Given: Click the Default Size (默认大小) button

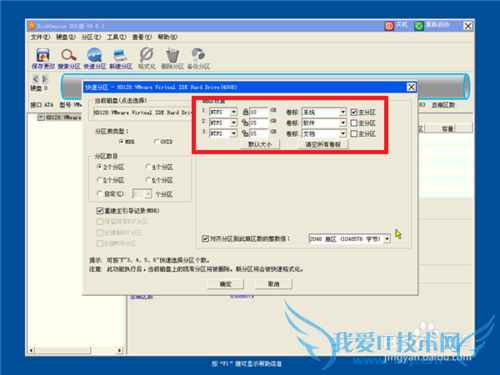Looking at the screenshot, I should (x=260, y=144).
